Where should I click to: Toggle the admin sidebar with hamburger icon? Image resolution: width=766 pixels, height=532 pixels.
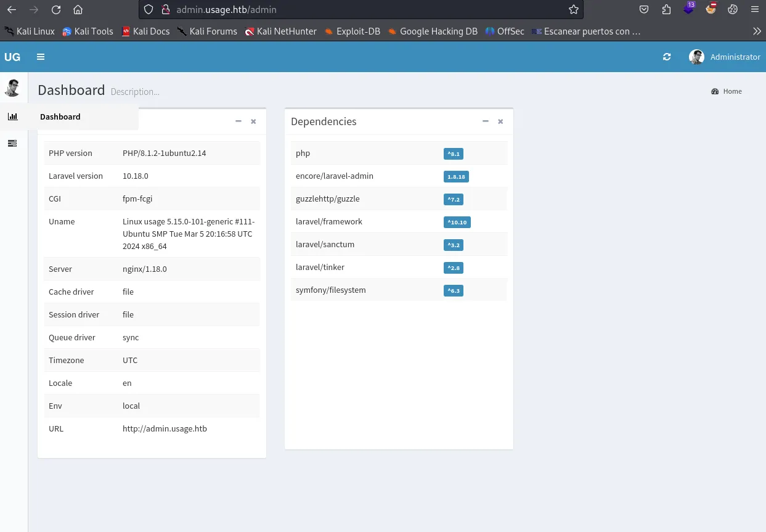[41, 57]
